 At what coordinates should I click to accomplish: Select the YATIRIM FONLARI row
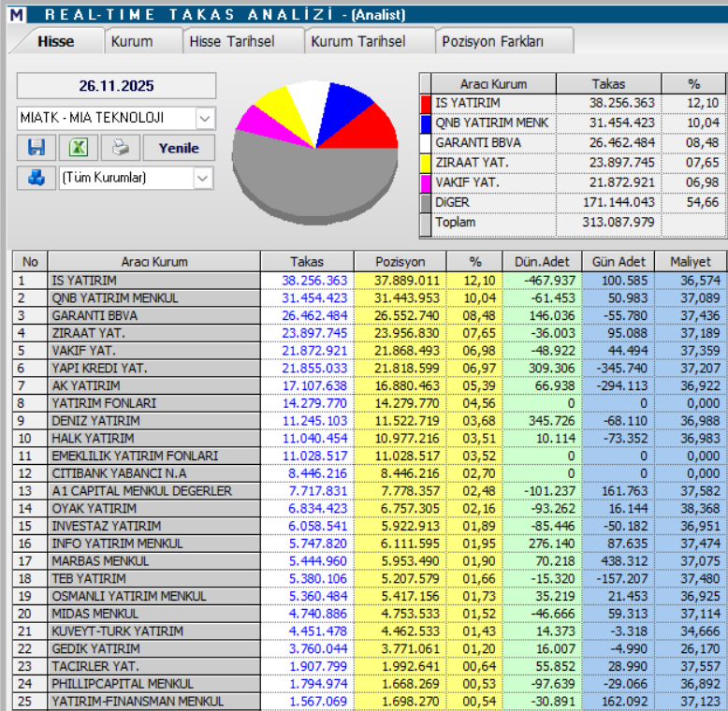370,403
